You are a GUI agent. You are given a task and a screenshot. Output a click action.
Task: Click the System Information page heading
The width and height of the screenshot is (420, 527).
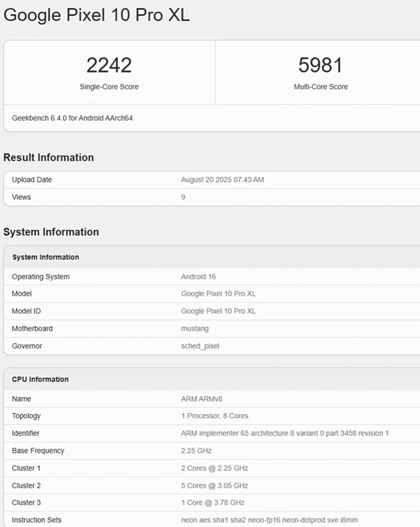click(51, 232)
